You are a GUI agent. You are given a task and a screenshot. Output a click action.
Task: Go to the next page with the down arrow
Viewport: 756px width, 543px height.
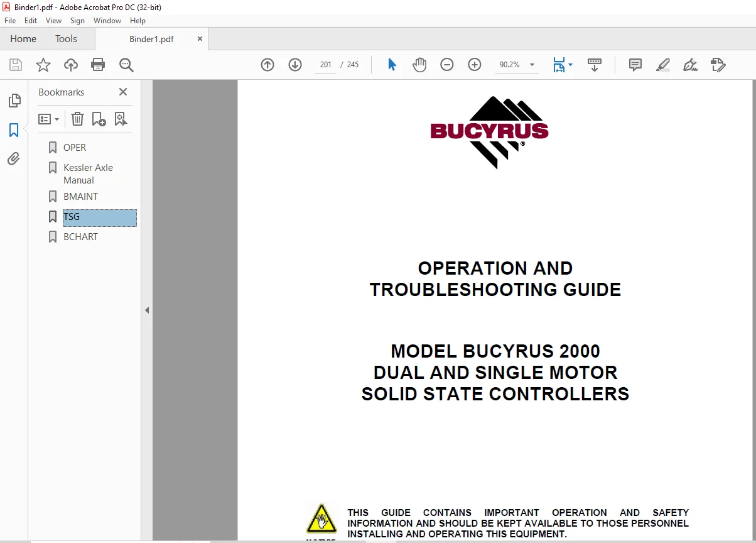pos(295,65)
